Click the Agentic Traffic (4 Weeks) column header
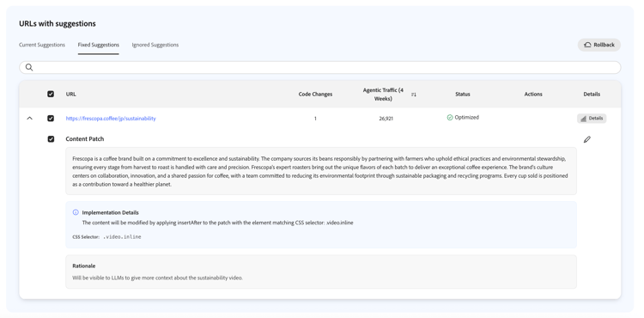The height and width of the screenshot is (318, 644). click(x=383, y=94)
